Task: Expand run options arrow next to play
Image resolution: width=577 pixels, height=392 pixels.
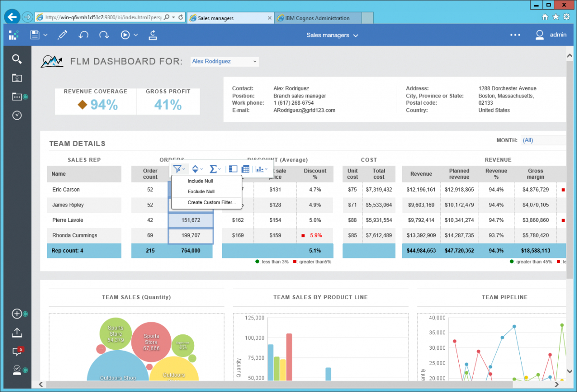Action: click(x=136, y=35)
